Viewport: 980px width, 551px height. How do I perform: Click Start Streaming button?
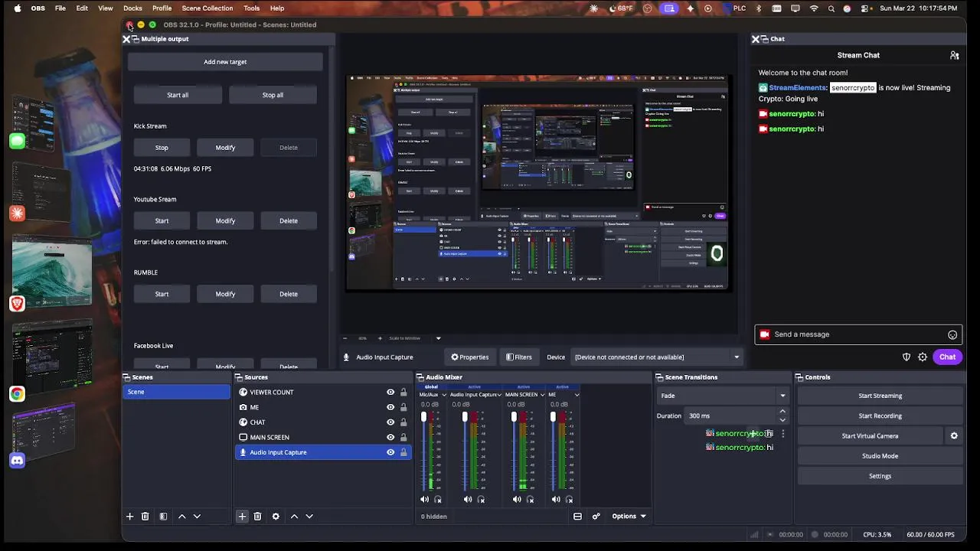point(880,396)
